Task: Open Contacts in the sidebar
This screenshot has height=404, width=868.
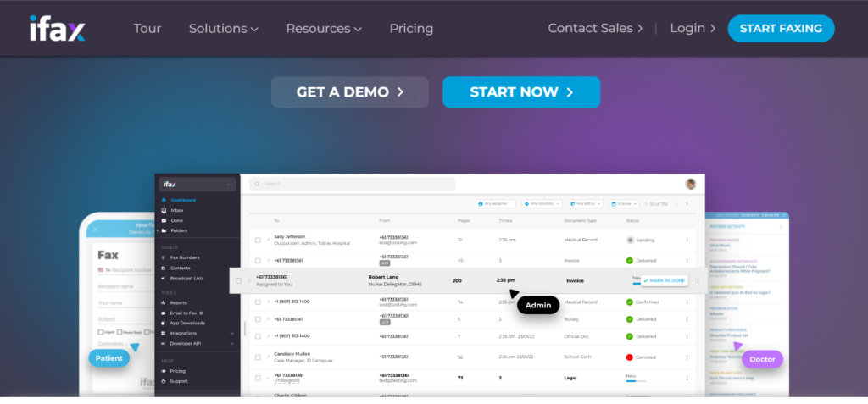Action: pyautogui.click(x=180, y=268)
